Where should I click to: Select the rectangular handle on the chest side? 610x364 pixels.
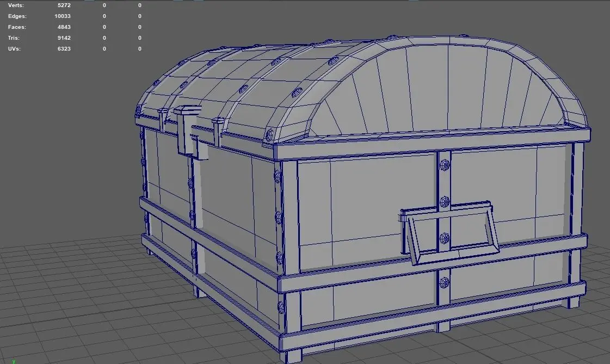click(448, 232)
